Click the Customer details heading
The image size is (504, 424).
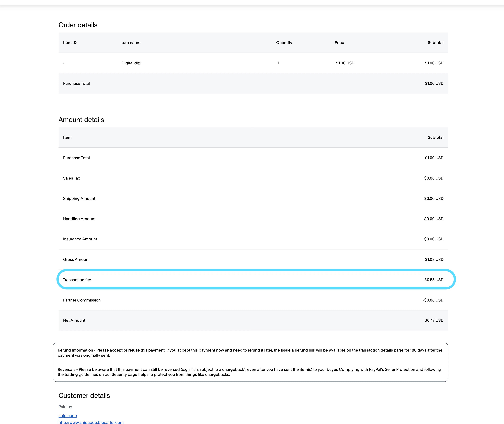pyautogui.click(x=84, y=396)
